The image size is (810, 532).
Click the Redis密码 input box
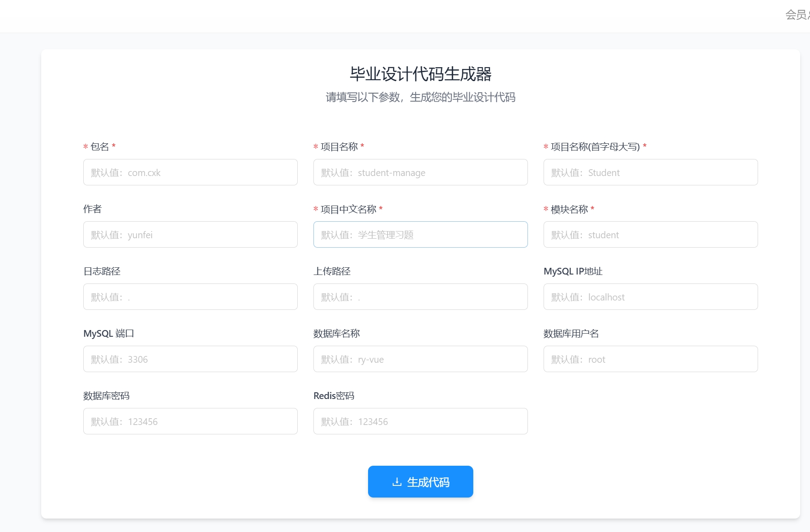tap(420, 421)
